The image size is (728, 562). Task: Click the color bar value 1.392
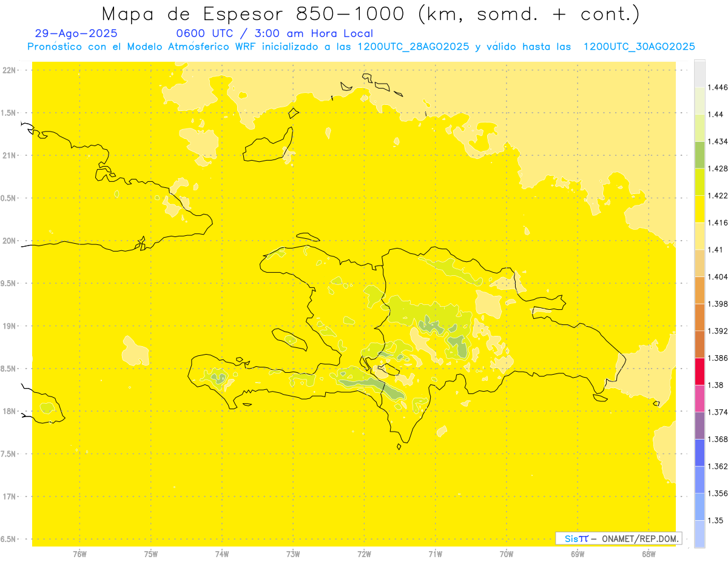tap(718, 331)
